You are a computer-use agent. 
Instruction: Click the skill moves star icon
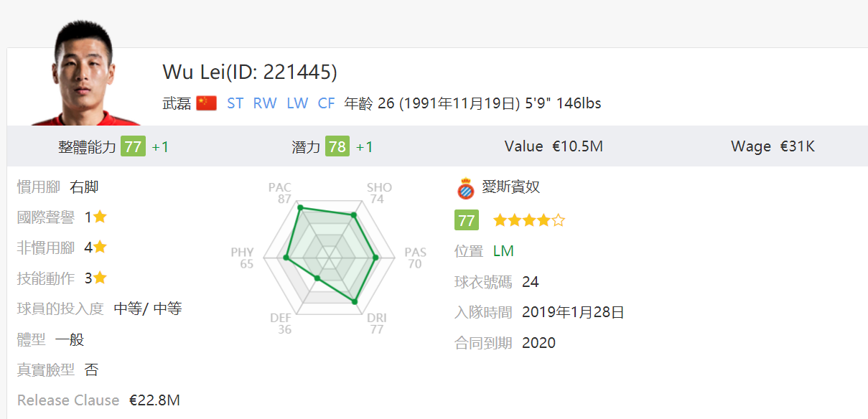click(x=100, y=278)
